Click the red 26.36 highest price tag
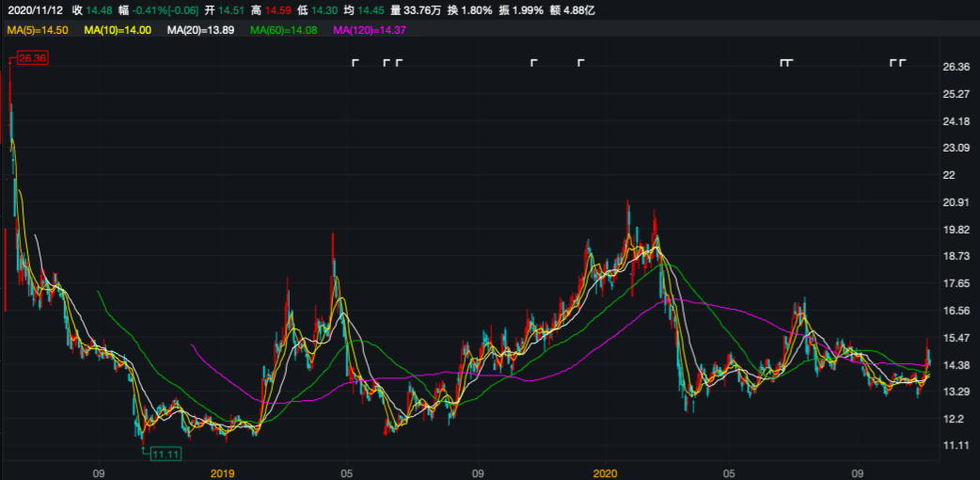980x480 pixels. [x=31, y=58]
